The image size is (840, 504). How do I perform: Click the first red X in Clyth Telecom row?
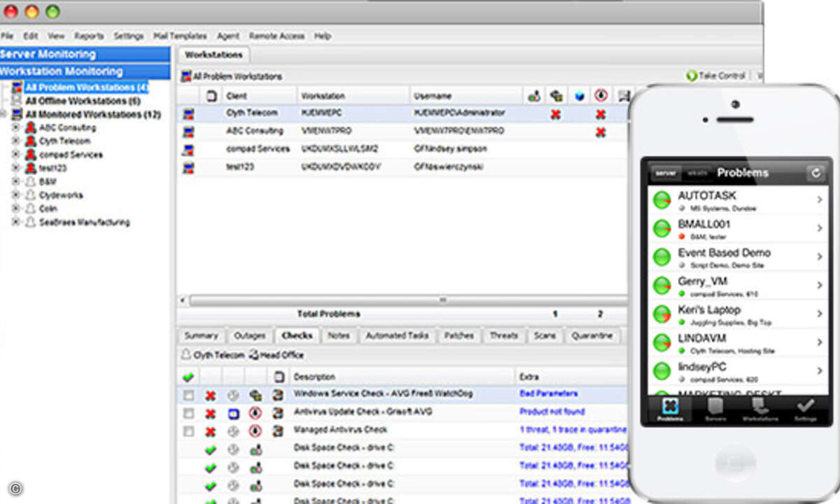pos(556,114)
